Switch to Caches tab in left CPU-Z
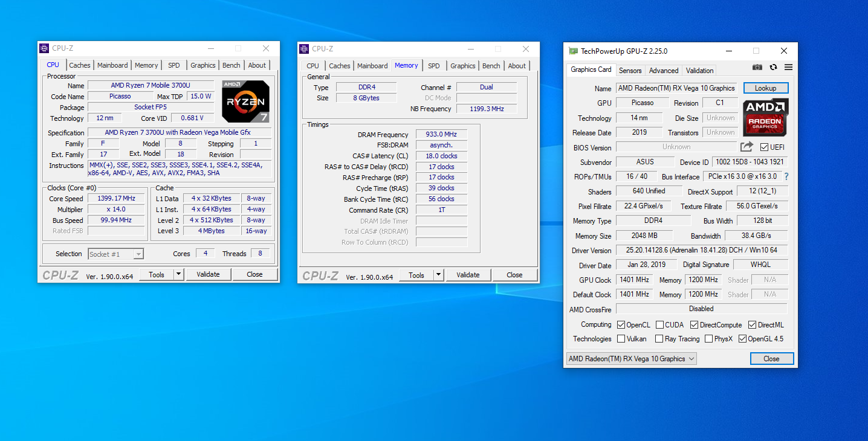This screenshot has height=441, width=868. tap(79, 65)
